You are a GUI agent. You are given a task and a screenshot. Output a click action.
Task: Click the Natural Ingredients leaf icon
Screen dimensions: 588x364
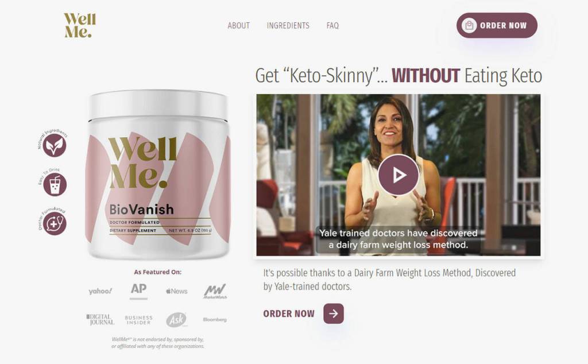(55, 145)
